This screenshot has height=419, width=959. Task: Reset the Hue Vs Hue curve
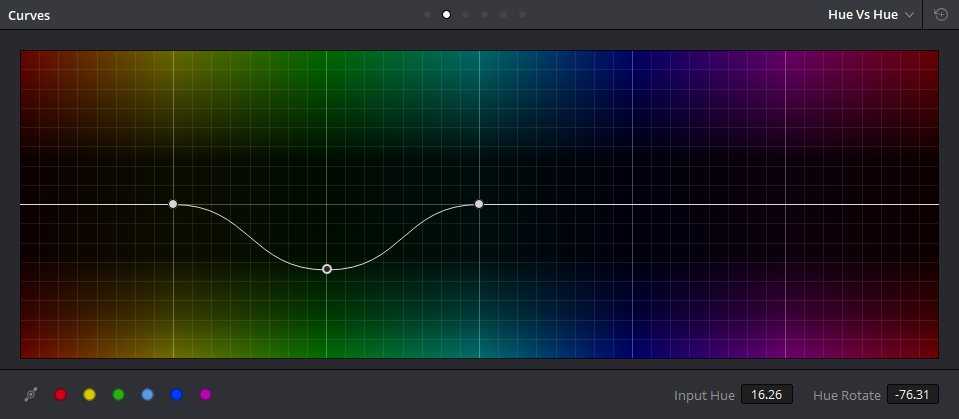(x=940, y=15)
